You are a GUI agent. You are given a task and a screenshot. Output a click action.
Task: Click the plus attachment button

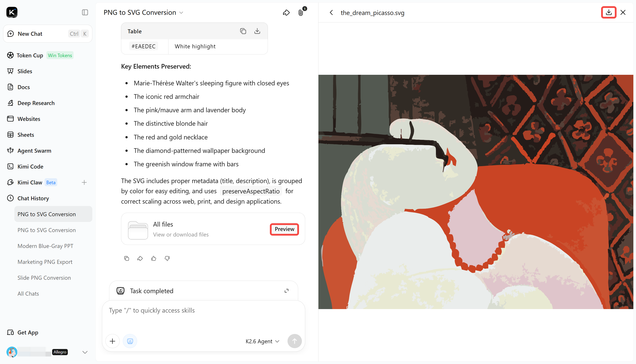pyautogui.click(x=113, y=341)
